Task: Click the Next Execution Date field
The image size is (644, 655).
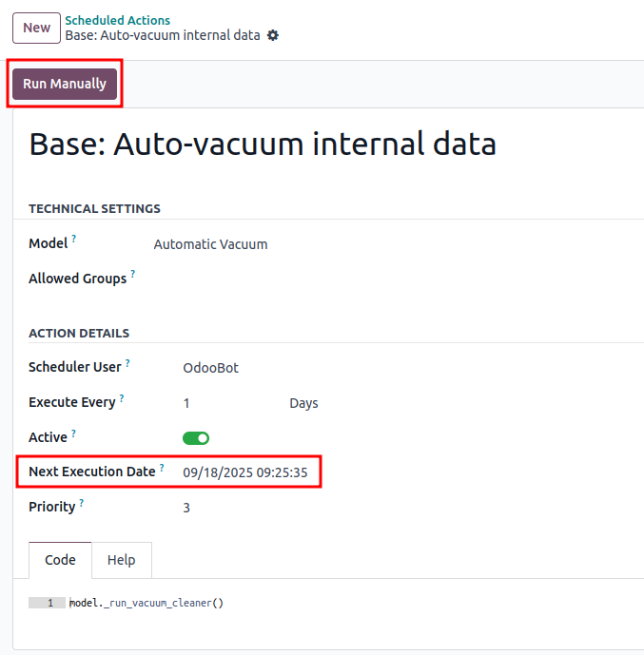Action: click(247, 472)
